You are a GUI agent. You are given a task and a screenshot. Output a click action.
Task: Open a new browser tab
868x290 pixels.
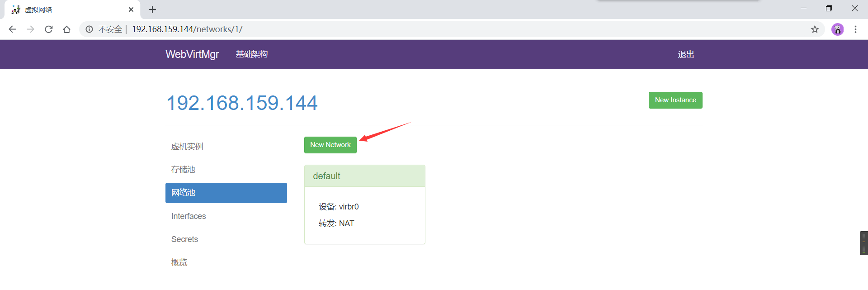152,10
